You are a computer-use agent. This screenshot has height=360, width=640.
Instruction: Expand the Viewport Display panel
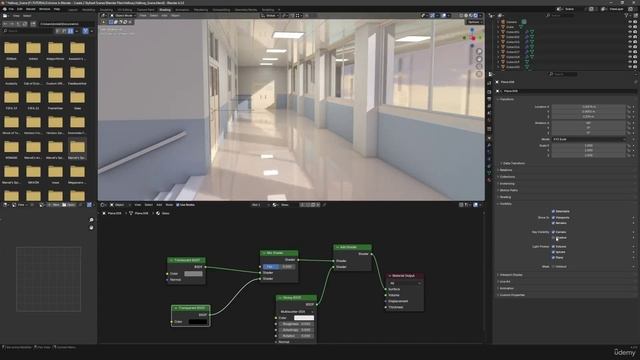(510, 275)
